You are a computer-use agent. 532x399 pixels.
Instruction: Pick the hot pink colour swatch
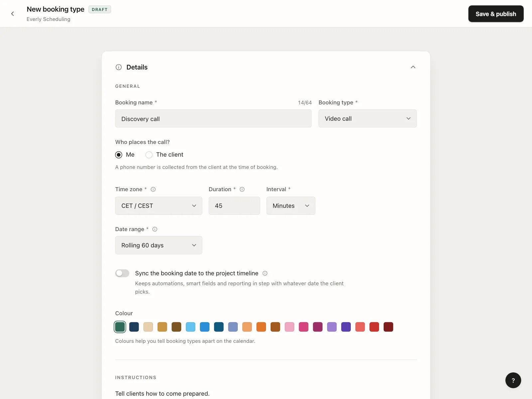(x=304, y=327)
